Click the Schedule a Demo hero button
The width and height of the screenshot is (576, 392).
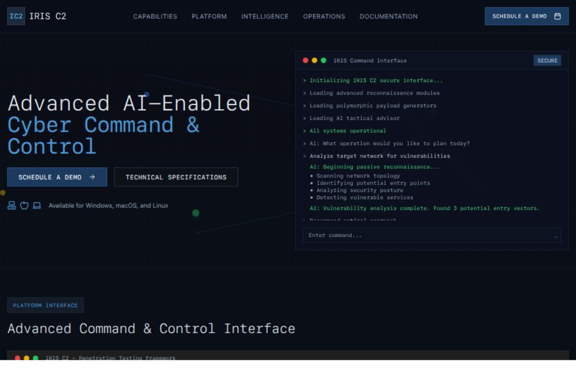(x=57, y=177)
